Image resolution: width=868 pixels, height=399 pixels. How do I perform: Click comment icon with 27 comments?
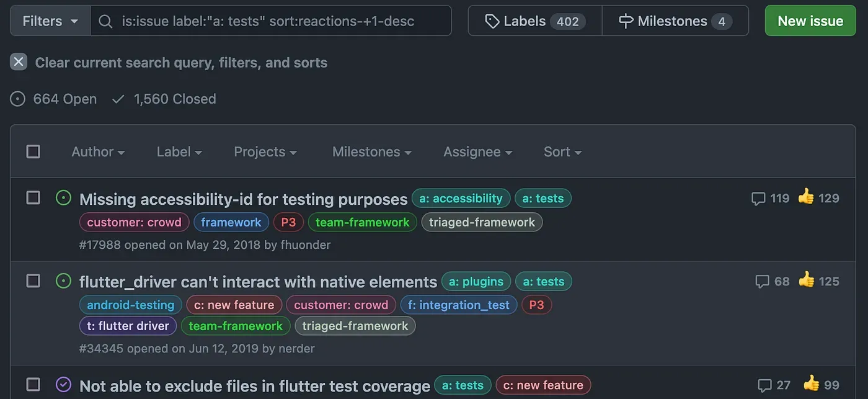[765, 385]
